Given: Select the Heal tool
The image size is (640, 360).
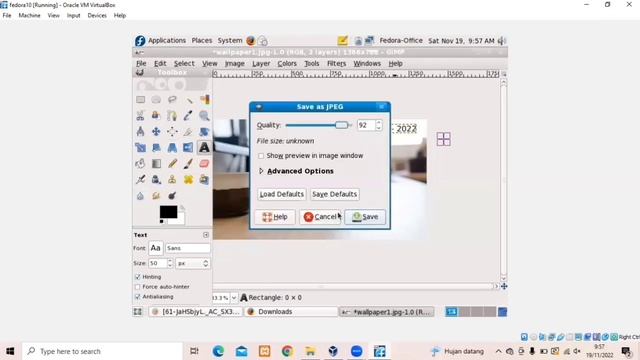Looking at the screenshot, I should point(188,180).
